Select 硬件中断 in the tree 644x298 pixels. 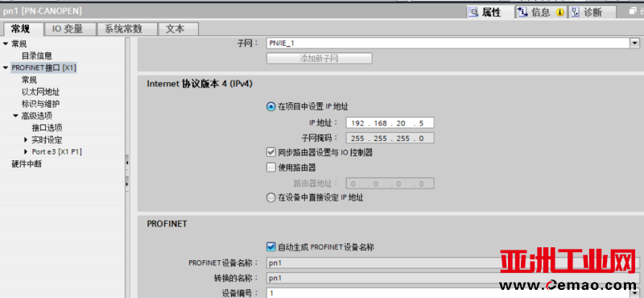[x=27, y=164]
